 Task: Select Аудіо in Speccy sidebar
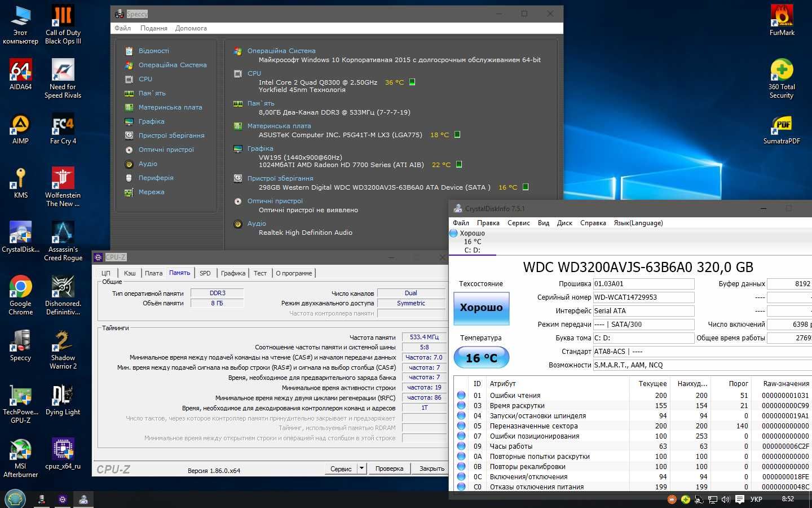click(148, 164)
